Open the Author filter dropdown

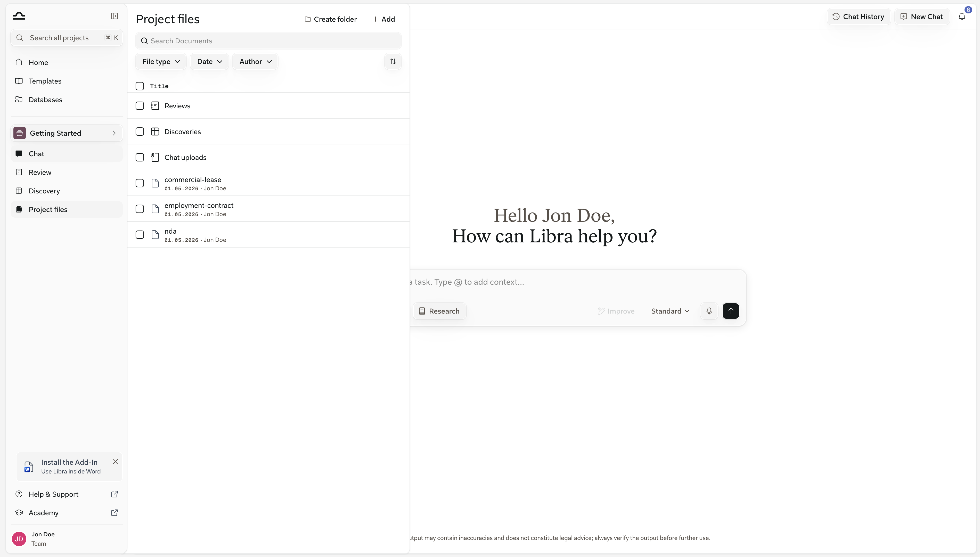(x=255, y=62)
